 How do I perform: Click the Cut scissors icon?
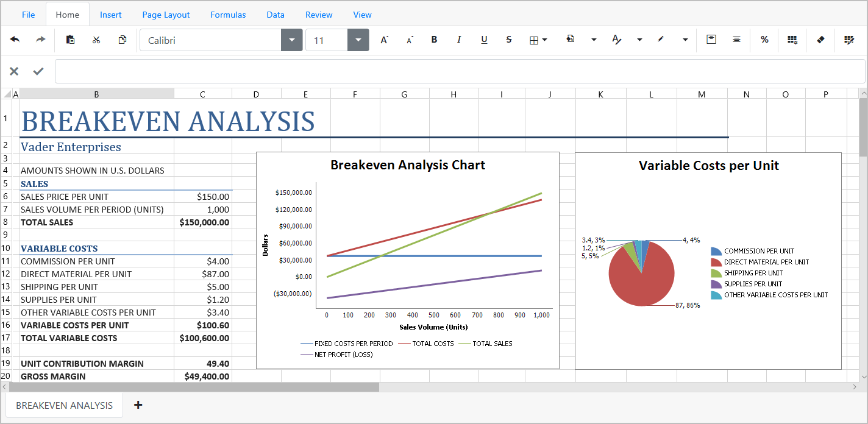pyautogui.click(x=96, y=40)
